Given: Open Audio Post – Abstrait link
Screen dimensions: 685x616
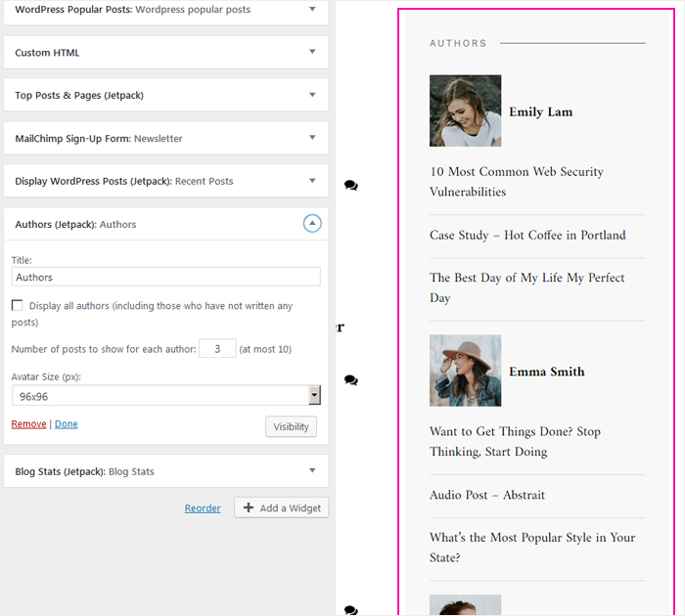Looking at the screenshot, I should pos(487,495).
